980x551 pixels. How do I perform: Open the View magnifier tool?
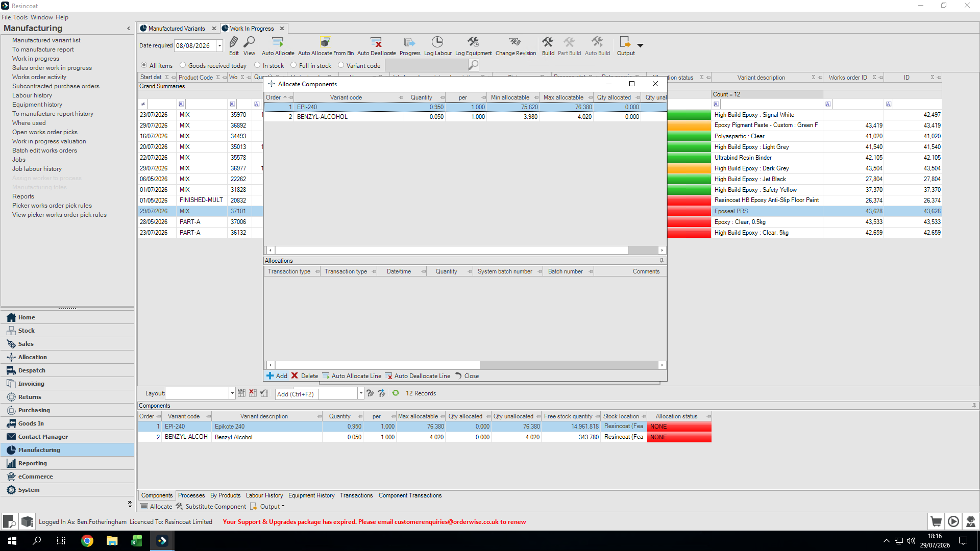(x=249, y=42)
